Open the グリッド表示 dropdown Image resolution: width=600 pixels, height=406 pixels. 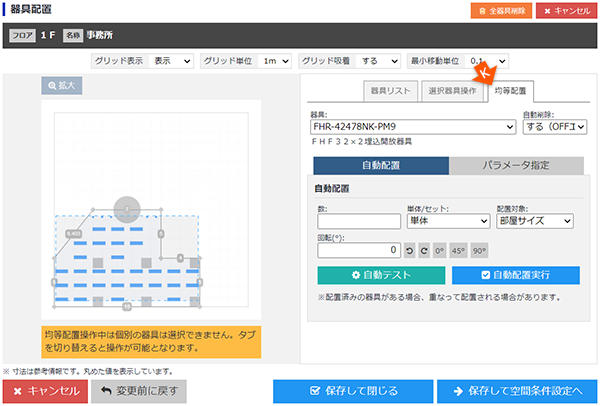point(172,61)
